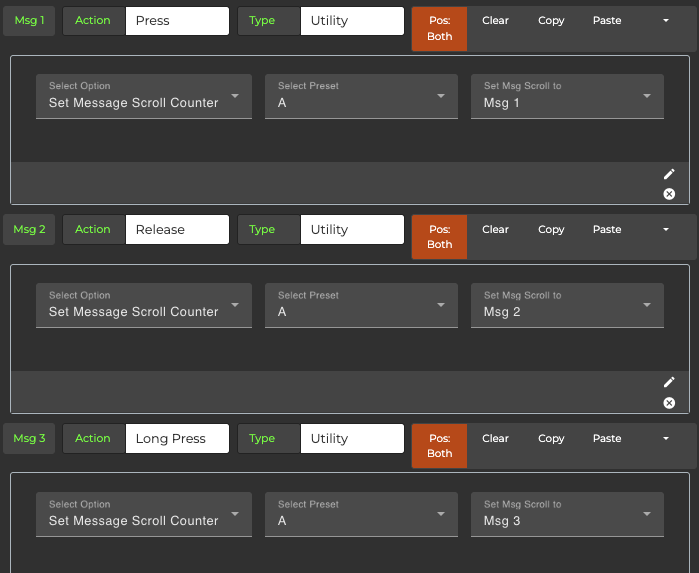Toggle the Pos: Both button for Msg 3
Screen dimensions: 699x573
click(x=439, y=446)
